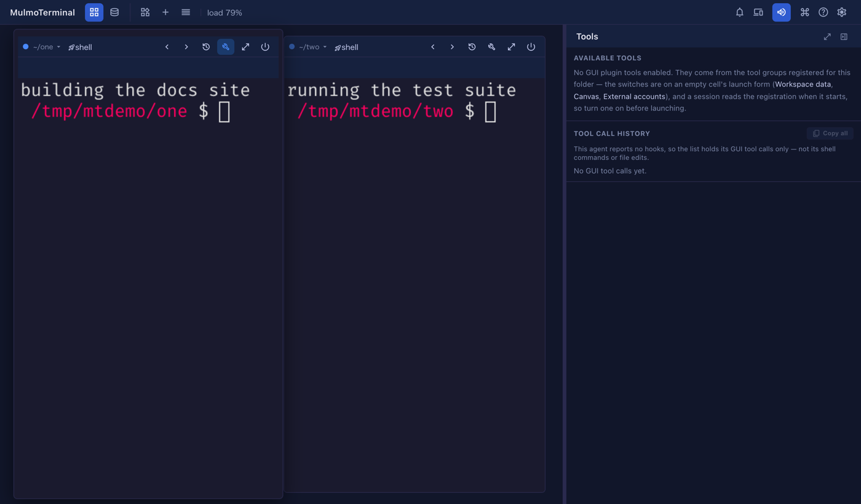Go back in the ~/one cell
861x504 pixels.
tap(167, 47)
